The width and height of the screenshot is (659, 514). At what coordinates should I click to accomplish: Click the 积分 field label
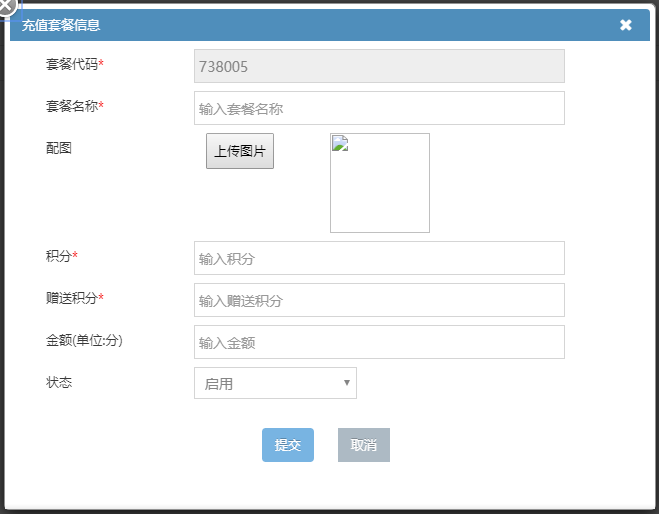tap(61, 256)
